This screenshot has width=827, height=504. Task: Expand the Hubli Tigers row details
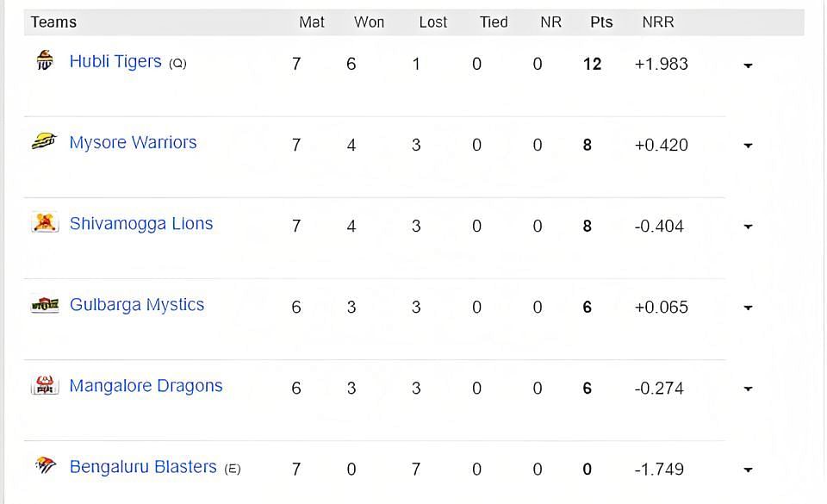(748, 65)
